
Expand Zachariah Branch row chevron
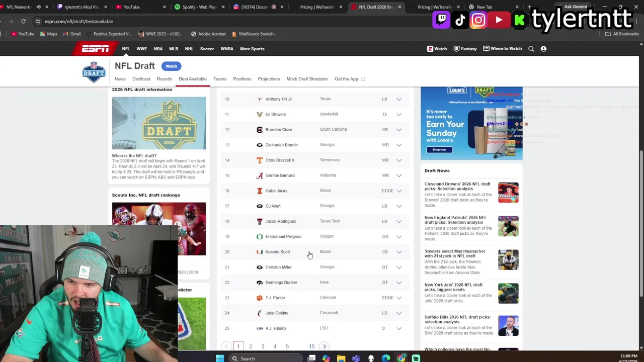[x=399, y=145]
